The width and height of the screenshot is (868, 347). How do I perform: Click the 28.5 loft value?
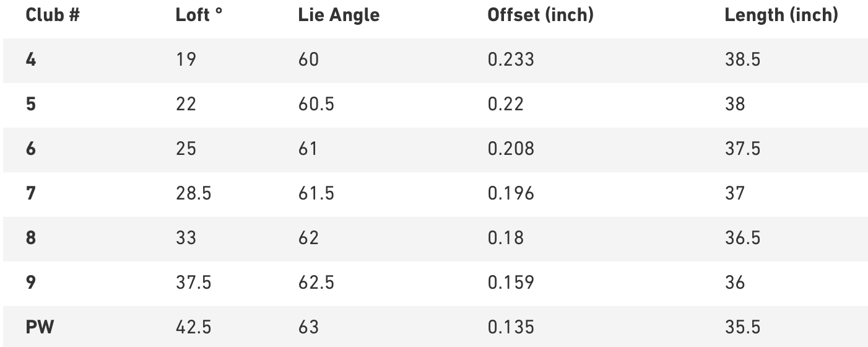click(x=193, y=193)
